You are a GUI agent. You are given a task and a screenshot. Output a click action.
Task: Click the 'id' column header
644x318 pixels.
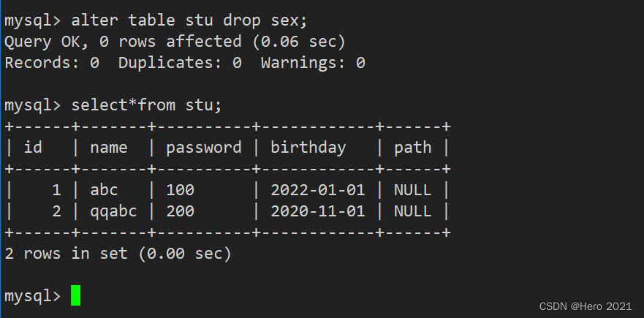(x=33, y=147)
